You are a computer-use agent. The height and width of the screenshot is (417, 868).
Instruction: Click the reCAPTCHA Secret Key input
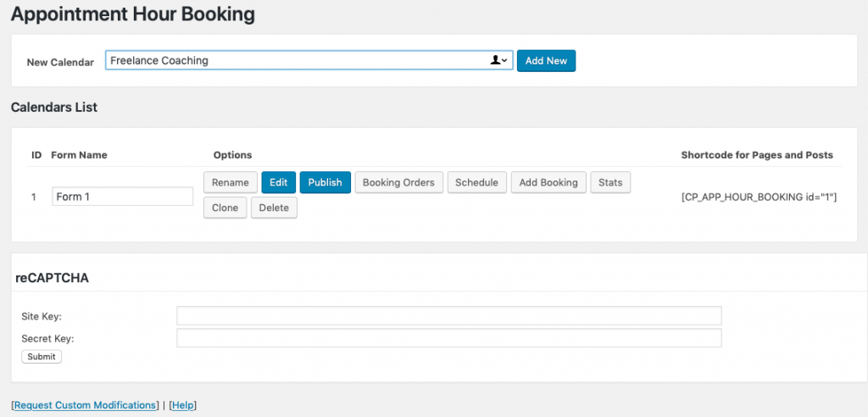point(448,338)
